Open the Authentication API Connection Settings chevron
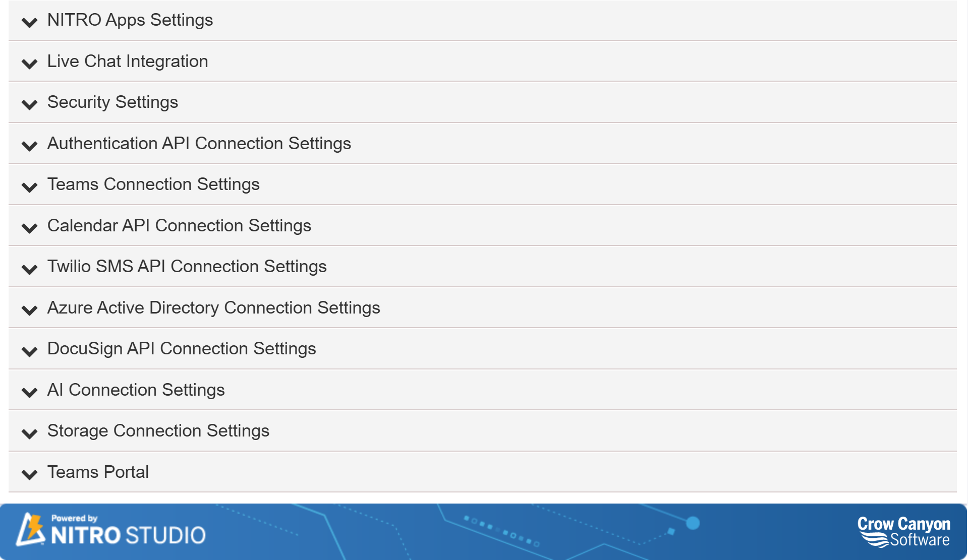The image size is (968, 560). [x=29, y=145]
